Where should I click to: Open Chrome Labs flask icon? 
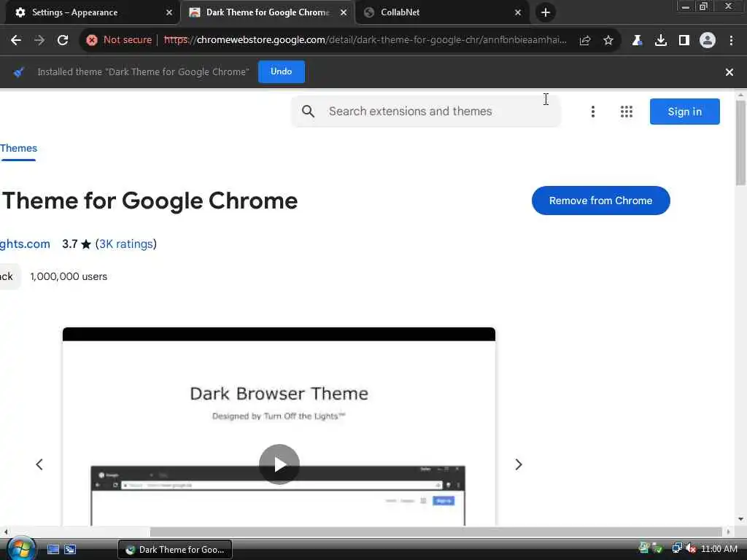coord(637,41)
